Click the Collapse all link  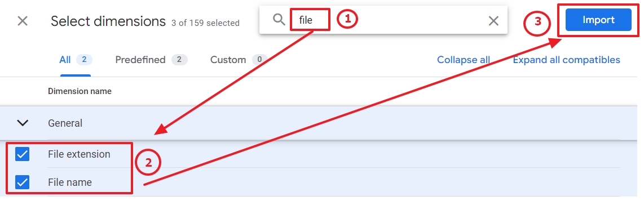(464, 60)
